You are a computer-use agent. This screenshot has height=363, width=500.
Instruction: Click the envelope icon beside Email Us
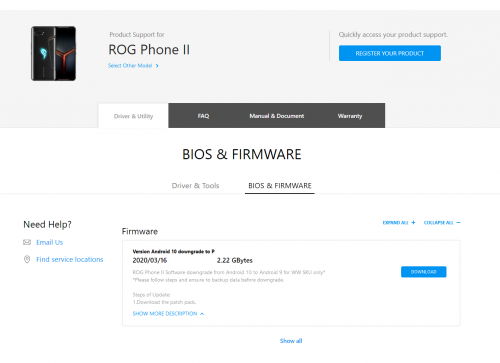point(27,242)
